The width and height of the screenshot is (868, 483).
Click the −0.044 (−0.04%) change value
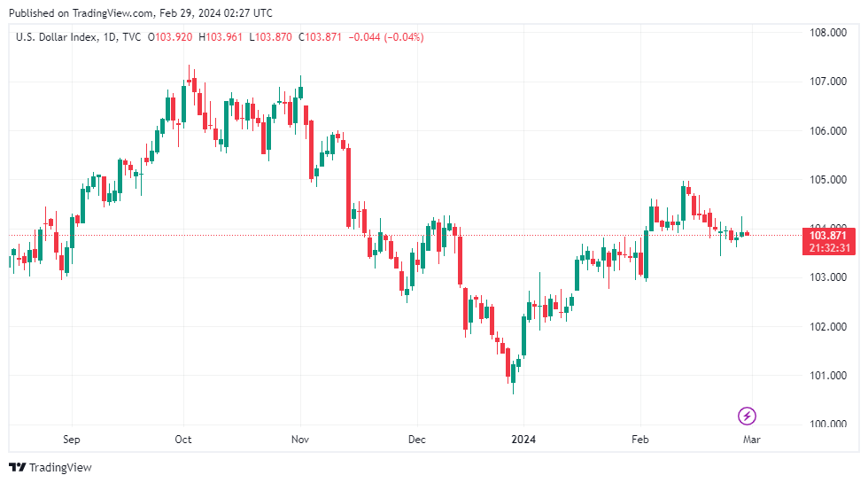pyautogui.click(x=387, y=37)
